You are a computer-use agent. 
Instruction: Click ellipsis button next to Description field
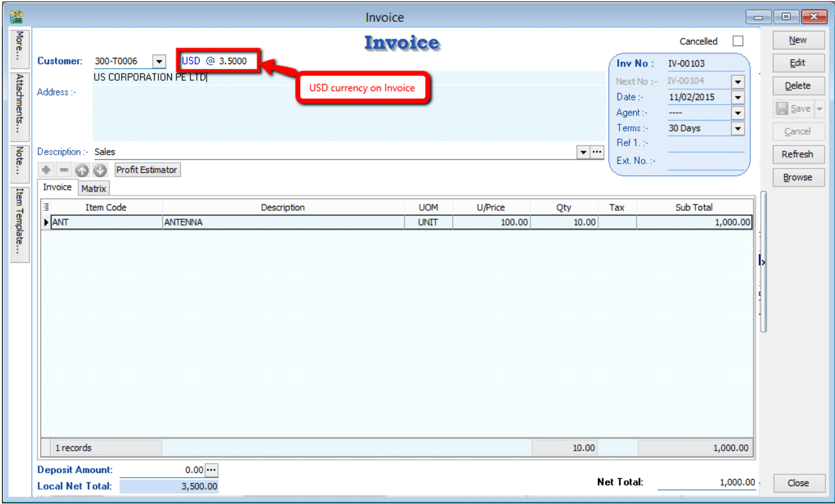click(597, 152)
